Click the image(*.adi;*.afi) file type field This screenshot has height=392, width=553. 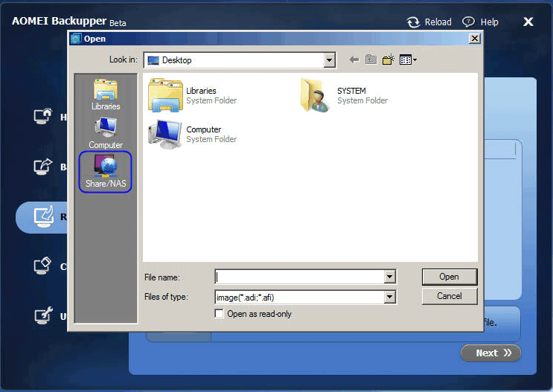300,298
